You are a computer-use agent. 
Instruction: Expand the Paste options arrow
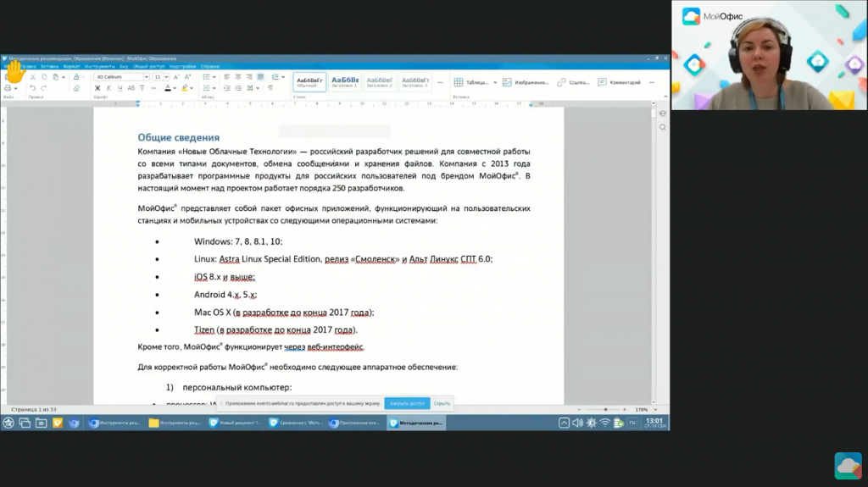point(63,77)
